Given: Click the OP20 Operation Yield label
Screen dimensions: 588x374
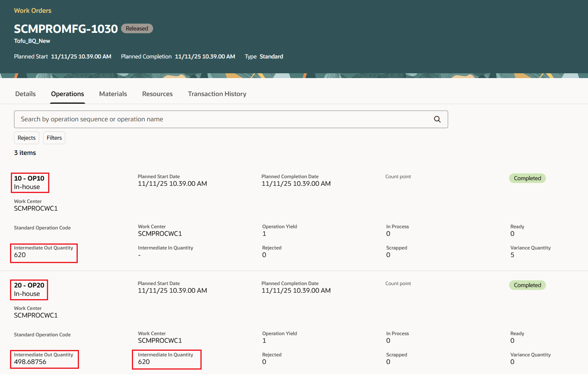Looking at the screenshot, I should click(280, 334).
